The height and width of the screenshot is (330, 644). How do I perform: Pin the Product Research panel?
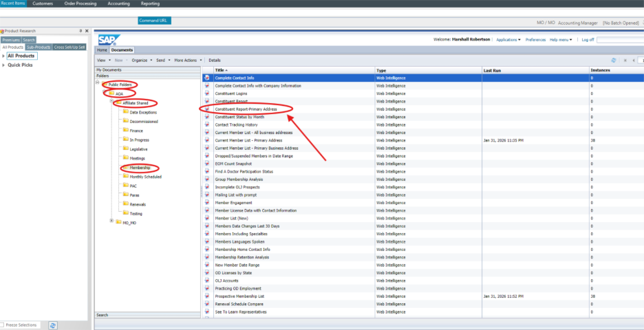[x=80, y=31]
